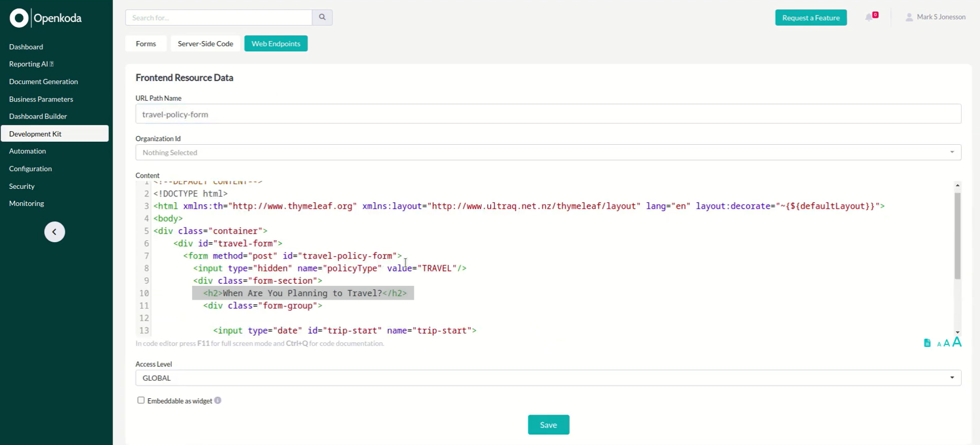This screenshot has height=445, width=980.
Task: Set the smallest editor font size
Action: pyautogui.click(x=939, y=344)
